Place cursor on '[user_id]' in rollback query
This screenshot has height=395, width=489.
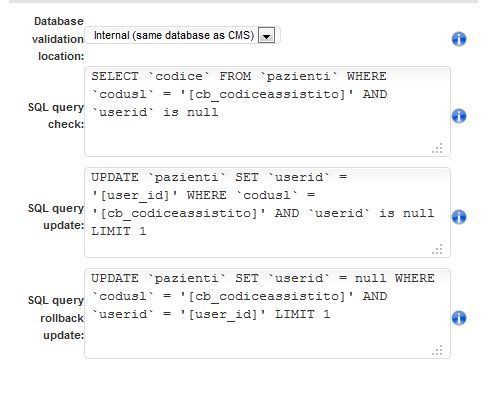tap(223, 314)
